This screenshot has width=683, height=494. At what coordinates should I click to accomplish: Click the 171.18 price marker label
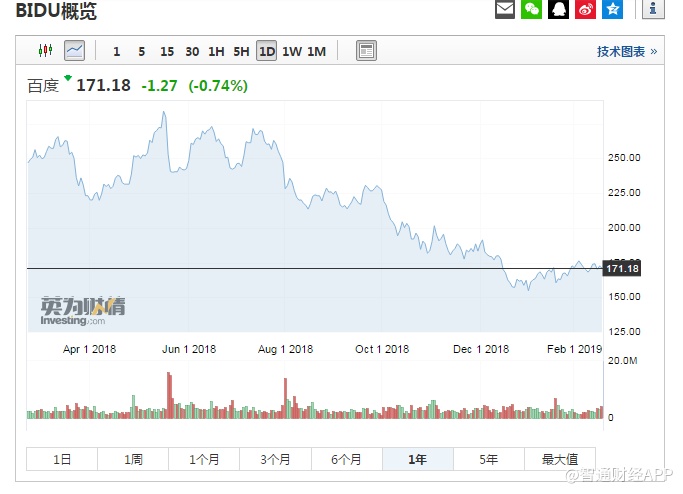[622, 268]
